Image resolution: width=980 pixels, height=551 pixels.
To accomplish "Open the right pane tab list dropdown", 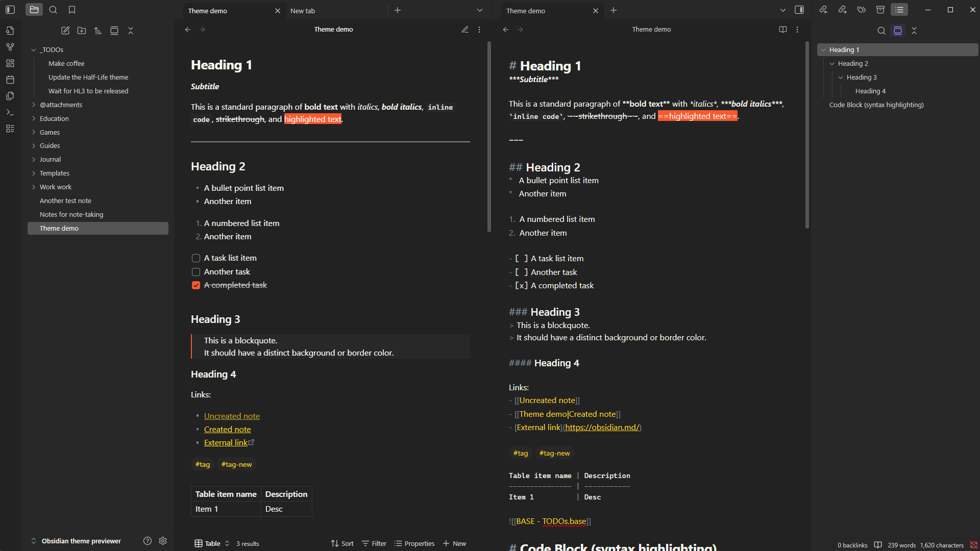I will 783,10.
